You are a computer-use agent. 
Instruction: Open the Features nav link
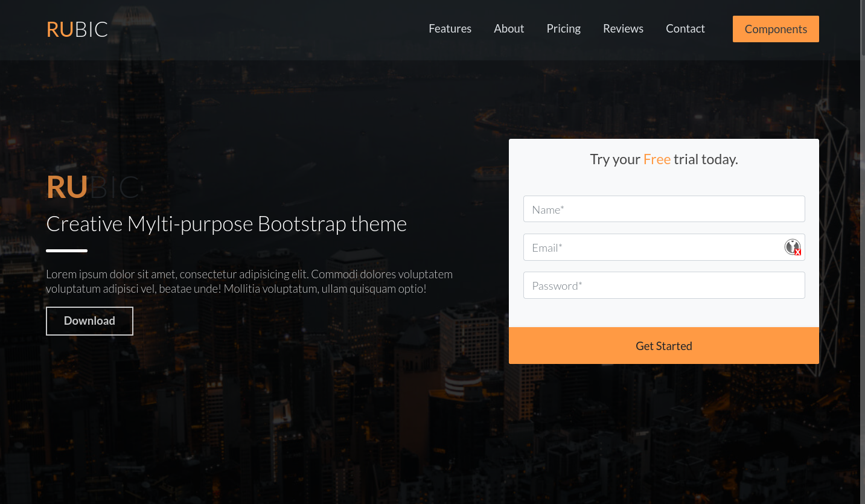tap(450, 28)
